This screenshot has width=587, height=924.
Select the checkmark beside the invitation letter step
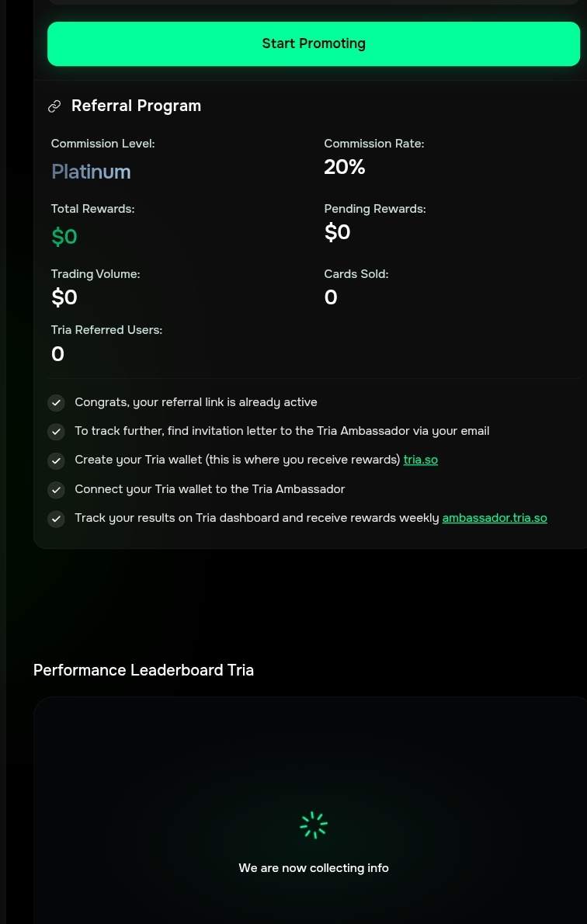[x=56, y=432]
